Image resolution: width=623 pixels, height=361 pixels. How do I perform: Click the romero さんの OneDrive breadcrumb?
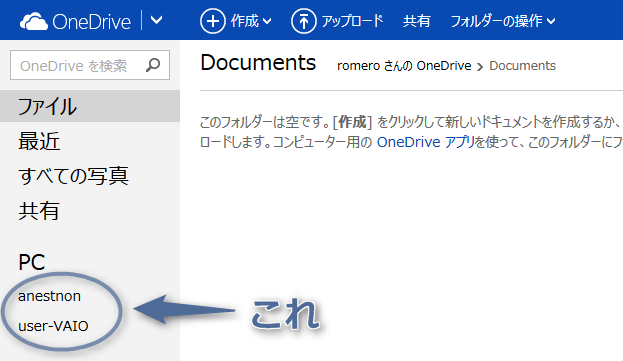pos(404,66)
